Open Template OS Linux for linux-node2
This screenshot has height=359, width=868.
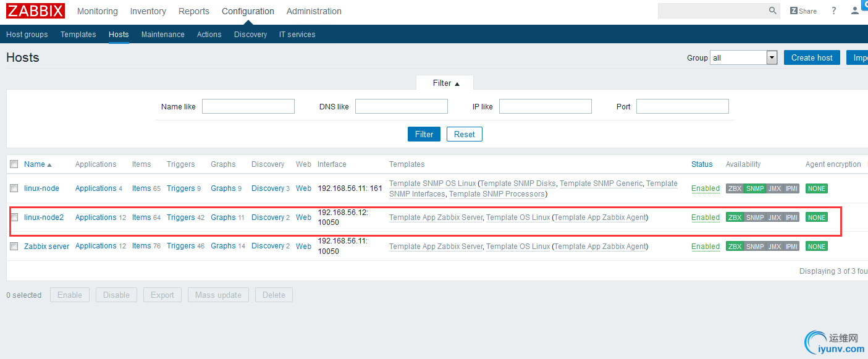[518, 218]
